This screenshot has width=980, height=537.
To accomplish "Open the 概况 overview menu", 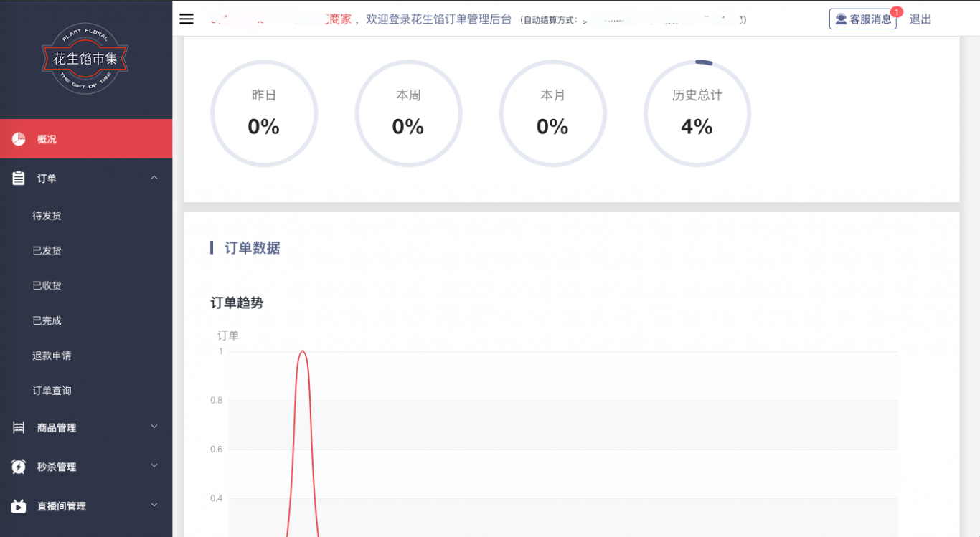I will (86, 139).
